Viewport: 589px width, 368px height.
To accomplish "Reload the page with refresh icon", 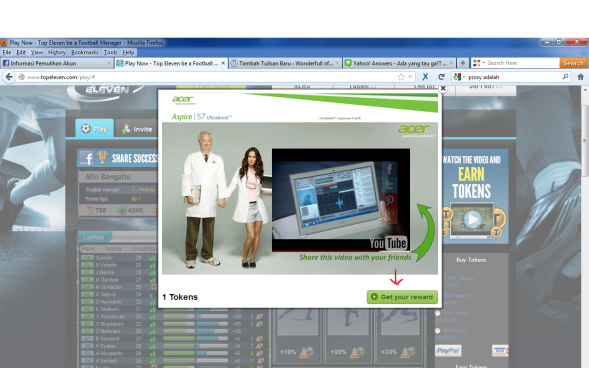I will click(x=441, y=77).
